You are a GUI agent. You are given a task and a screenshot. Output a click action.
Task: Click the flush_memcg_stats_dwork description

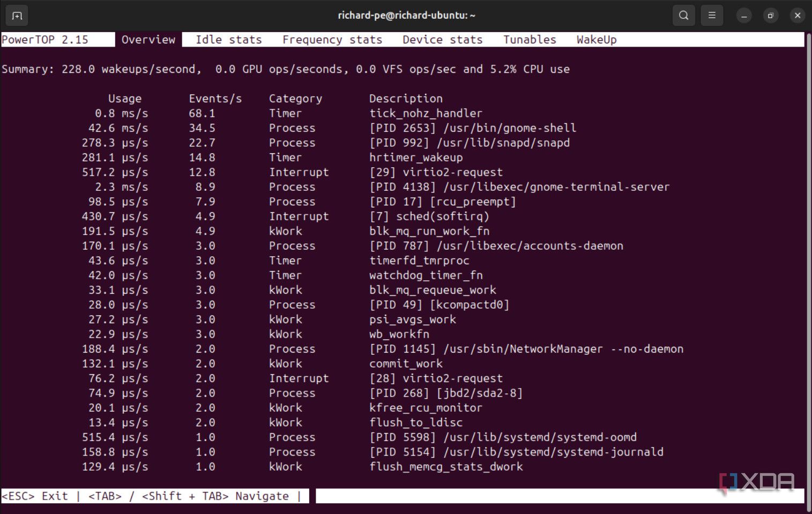(x=446, y=467)
